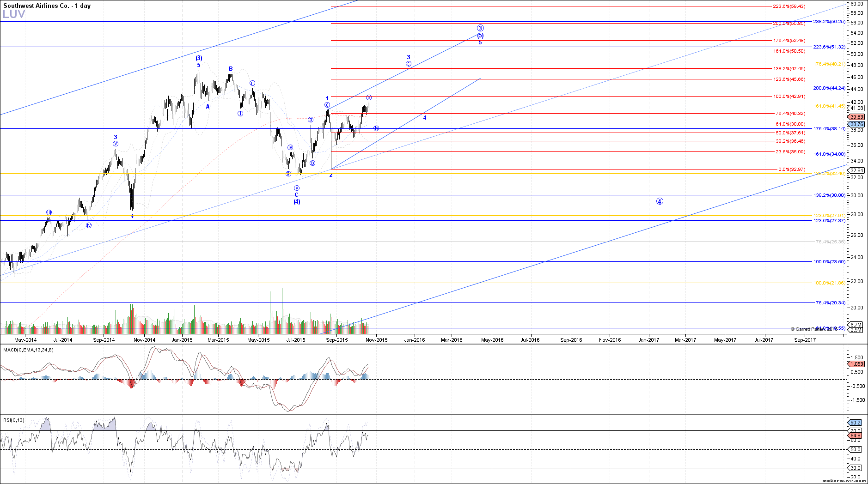Click the 1.053 MACD value tag
The image size is (868, 484).
click(857, 364)
